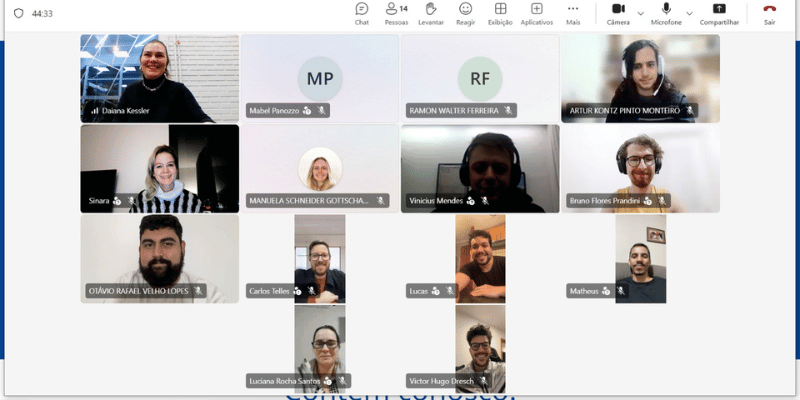Click Sinara's muted microphone icon
Screen dimensions: 800x400
(x=131, y=201)
